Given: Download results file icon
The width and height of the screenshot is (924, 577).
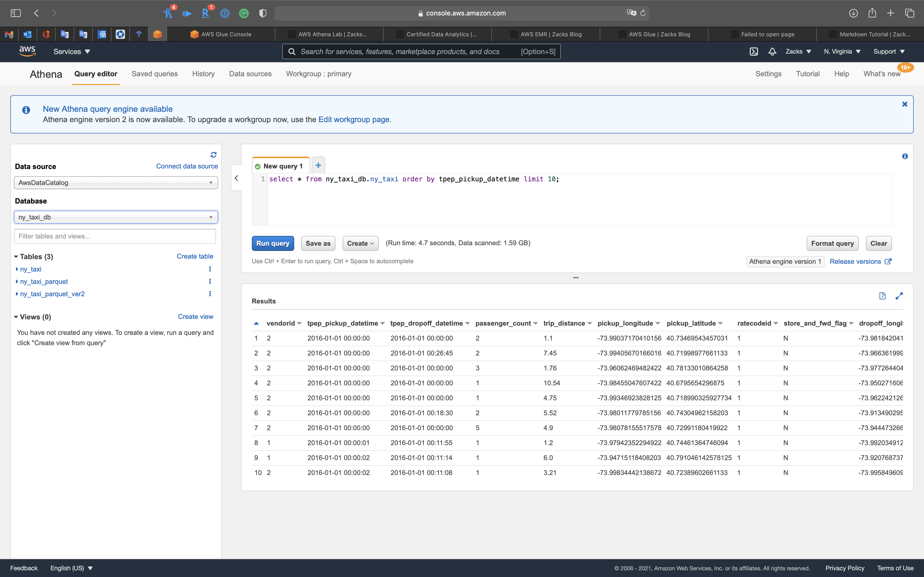Looking at the screenshot, I should pyautogui.click(x=882, y=296).
